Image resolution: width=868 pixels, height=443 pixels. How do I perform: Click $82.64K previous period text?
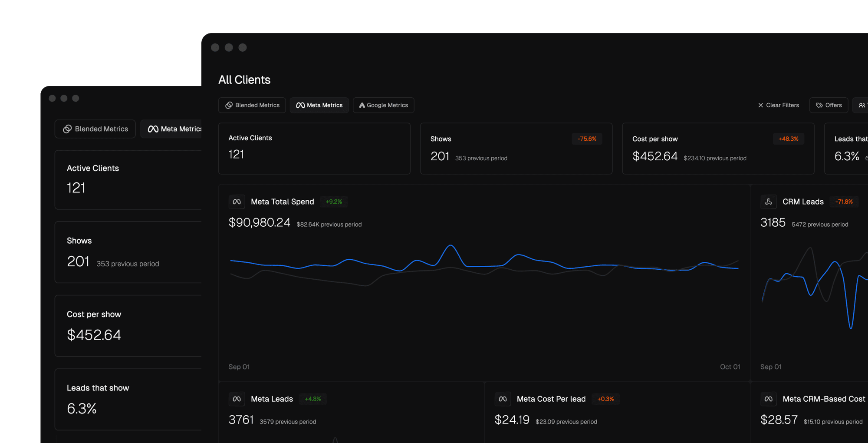tap(329, 225)
